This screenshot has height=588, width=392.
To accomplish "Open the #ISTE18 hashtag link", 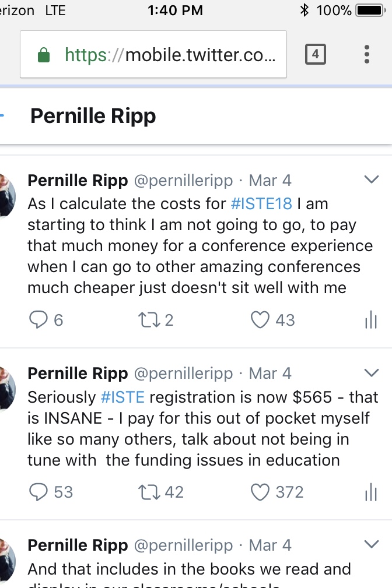I will (x=261, y=204).
